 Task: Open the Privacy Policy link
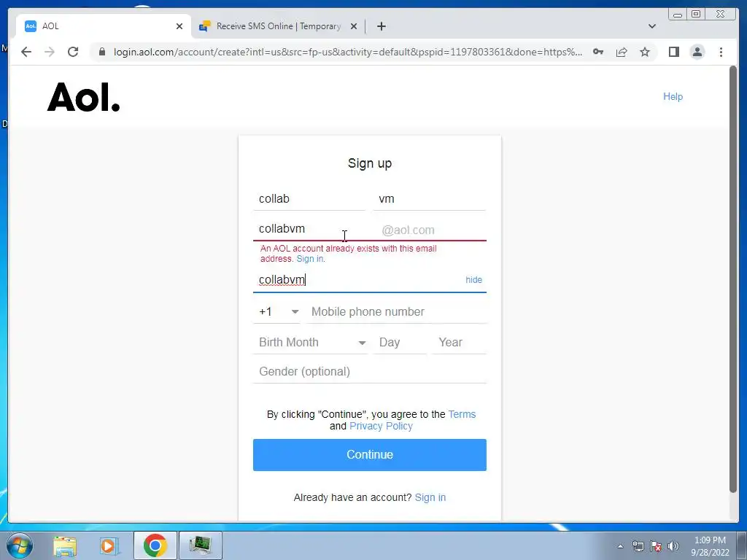[381, 426]
